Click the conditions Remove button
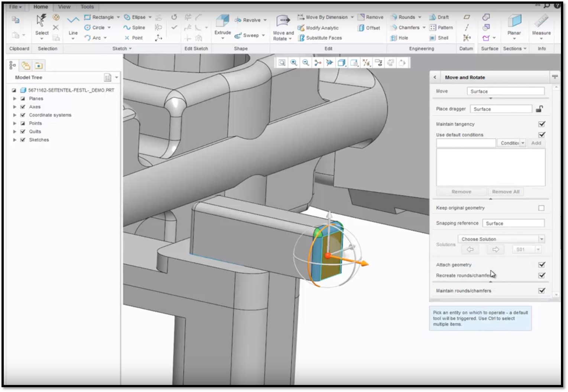This screenshot has width=568, height=392. [x=461, y=192]
